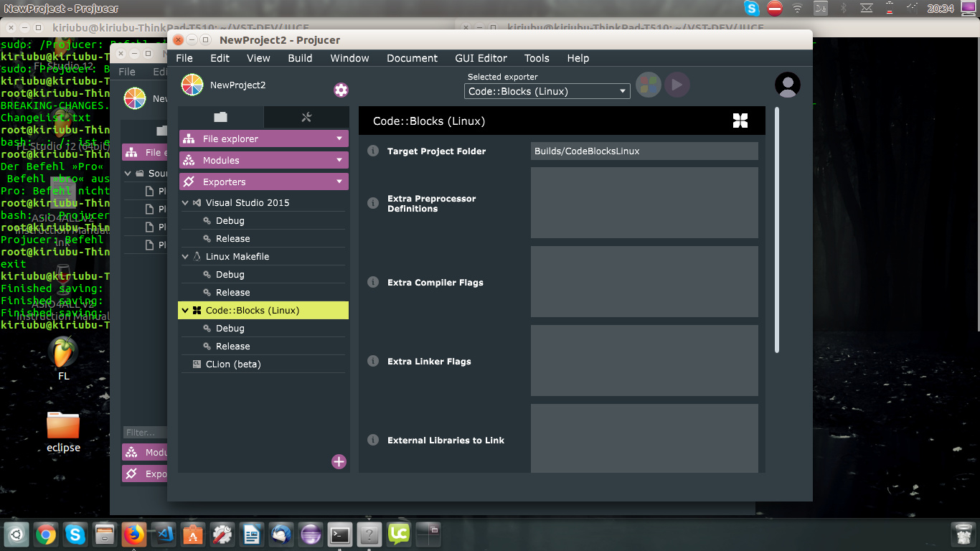
Task: Show info for Extra Preprocessor Definitions
Action: tap(373, 203)
